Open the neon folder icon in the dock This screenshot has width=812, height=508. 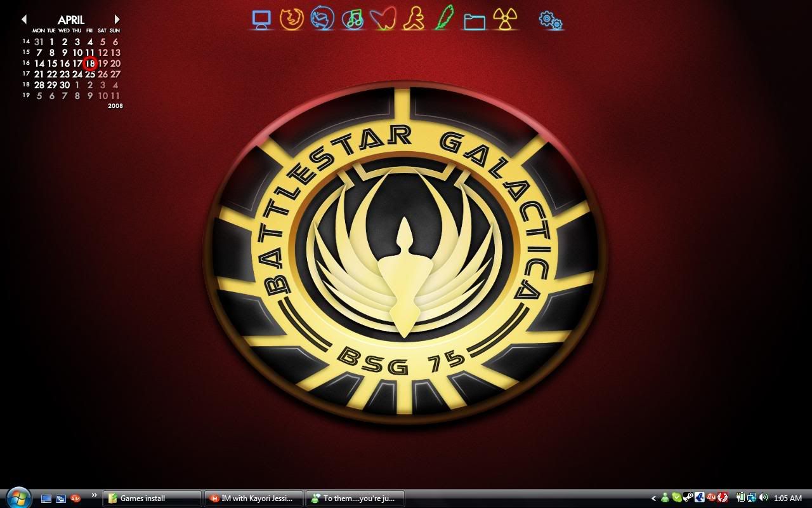click(x=473, y=20)
